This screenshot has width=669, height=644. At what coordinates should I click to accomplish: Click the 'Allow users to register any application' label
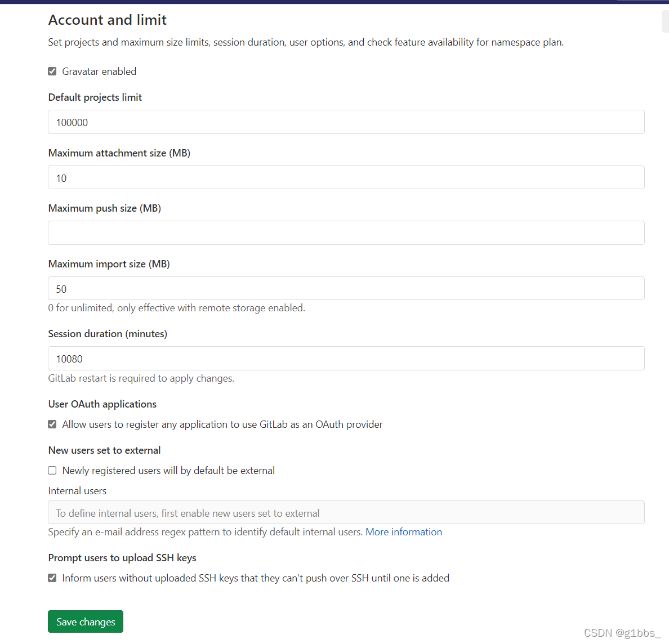[x=222, y=424]
